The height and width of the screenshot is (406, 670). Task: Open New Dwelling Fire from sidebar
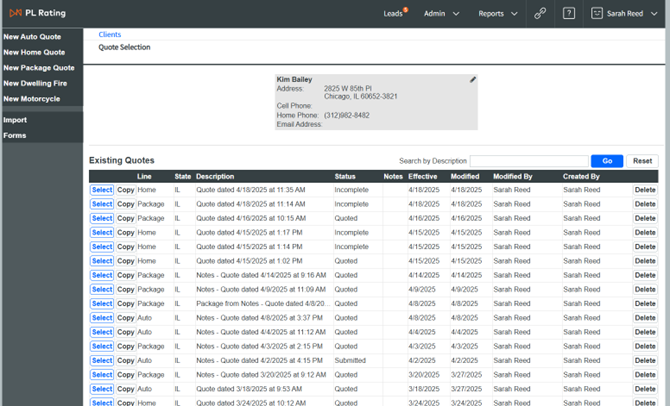(35, 83)
